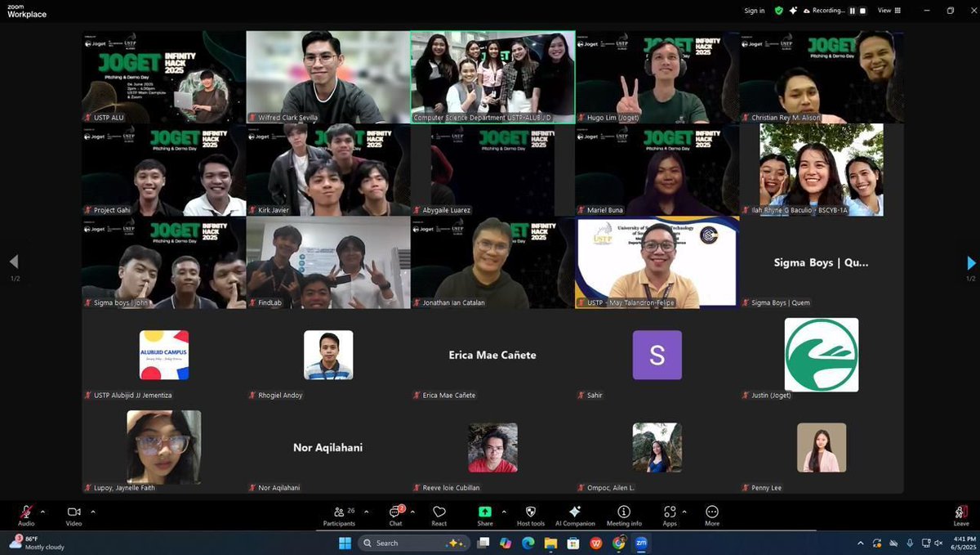Expand the Share options arrow
This screenshot has width=980, height=555.
pos(503,512)
